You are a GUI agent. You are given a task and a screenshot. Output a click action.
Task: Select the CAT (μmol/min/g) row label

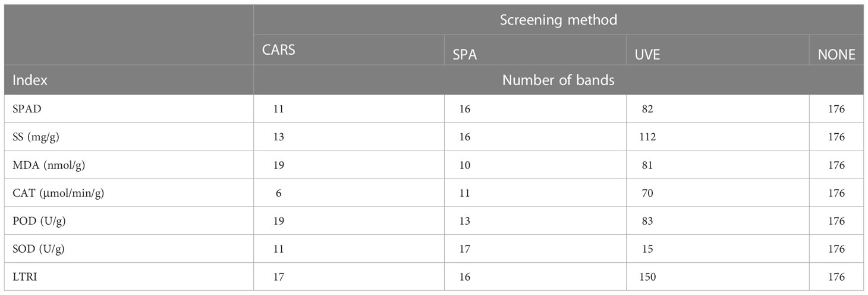(59, 193)
